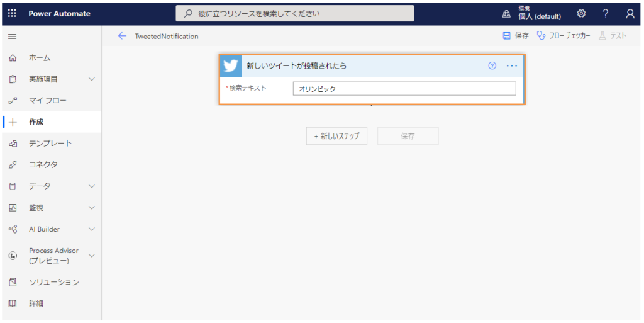Expand the データ chevron

pyautogui.click(x=92, y=186)
